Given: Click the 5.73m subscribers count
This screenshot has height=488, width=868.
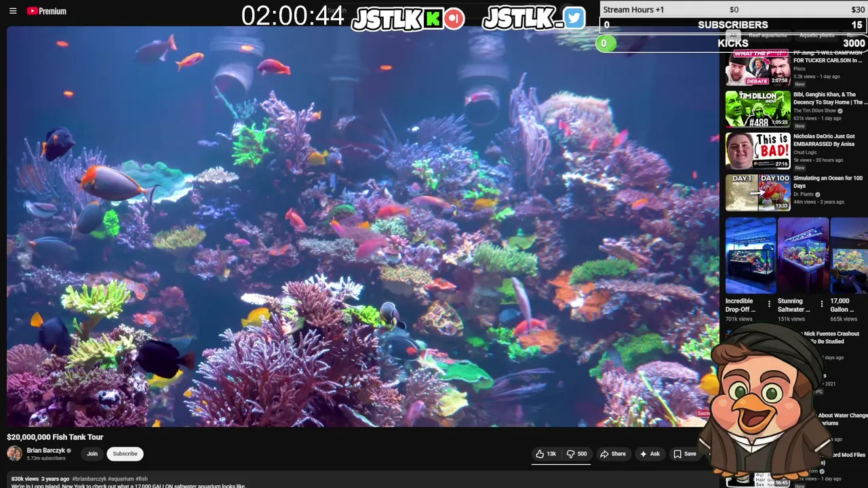Looking at the screenshot, I should [46, 459].
